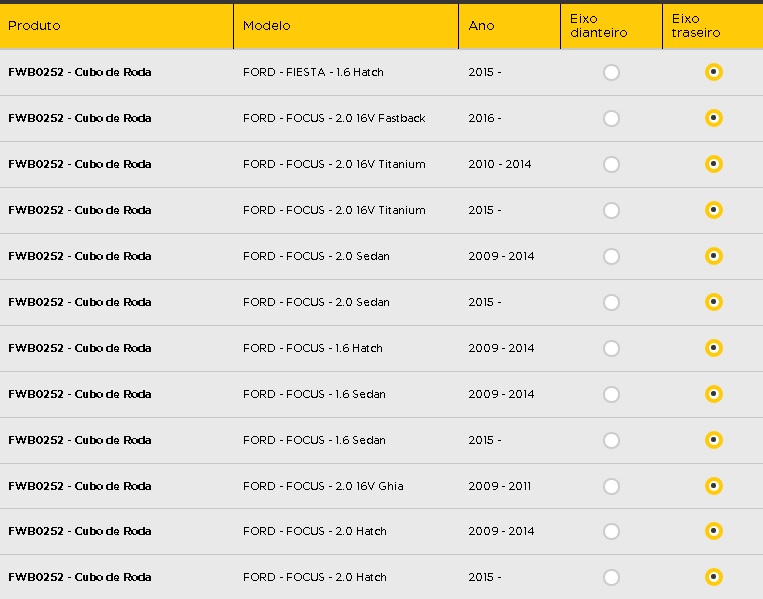Image resolution: width=763 pixels, height=599 pixels.
Task: Select Eixo dianteiro for FIESTA 1.6 Hatch
Action: tap(611, 73)
